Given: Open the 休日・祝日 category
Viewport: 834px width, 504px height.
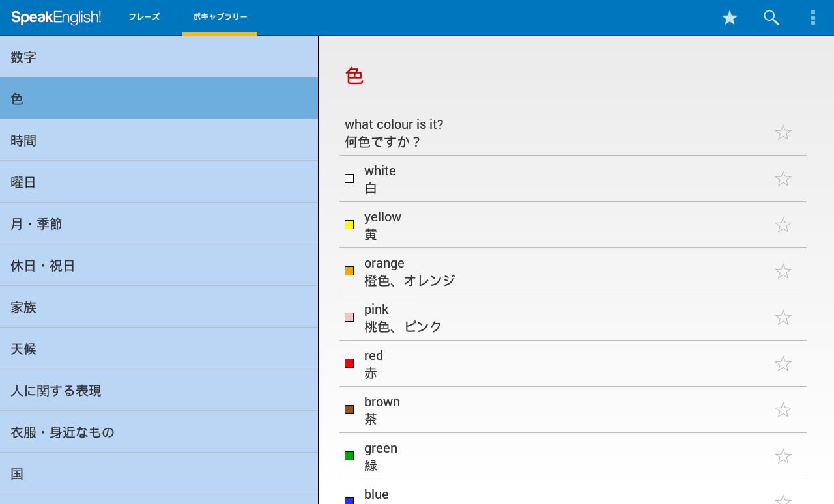Looking at the screenshot, I should coord(159,265).
